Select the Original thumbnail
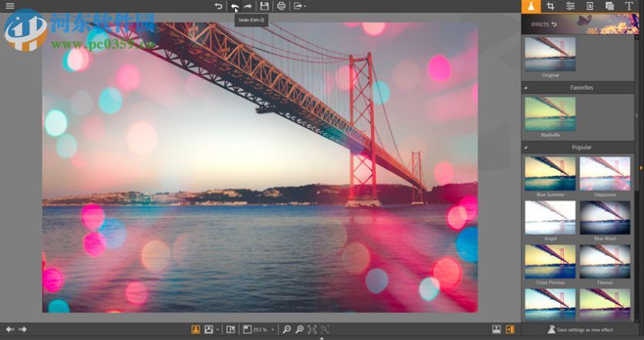644x340 pixels. pos(550,54)
